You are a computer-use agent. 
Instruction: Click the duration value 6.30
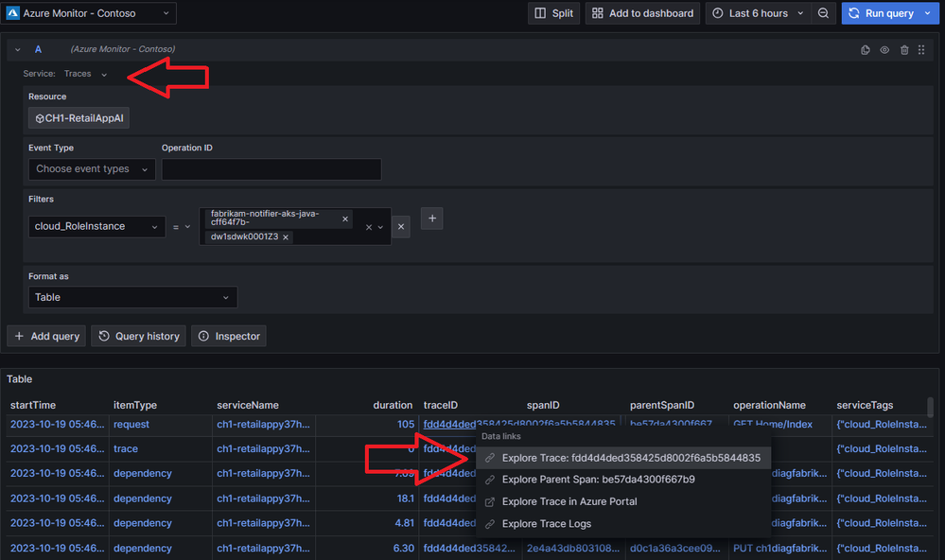pyautogui.click(x=404, y=548)
